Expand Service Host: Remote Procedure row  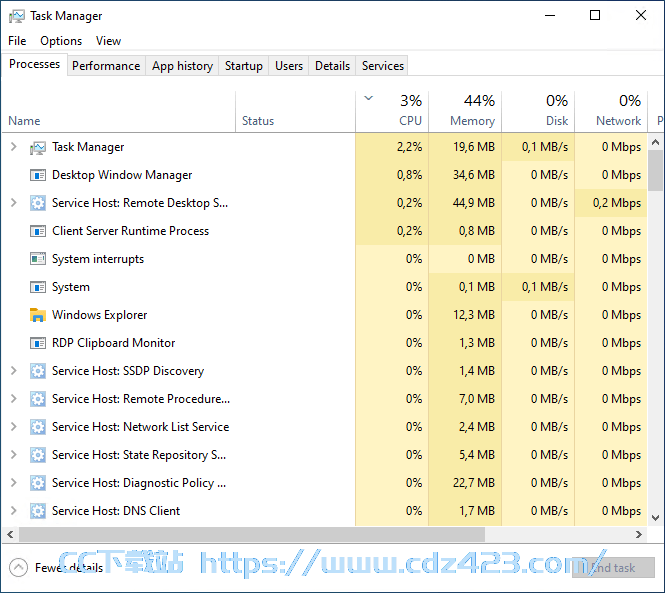[14, 399]
